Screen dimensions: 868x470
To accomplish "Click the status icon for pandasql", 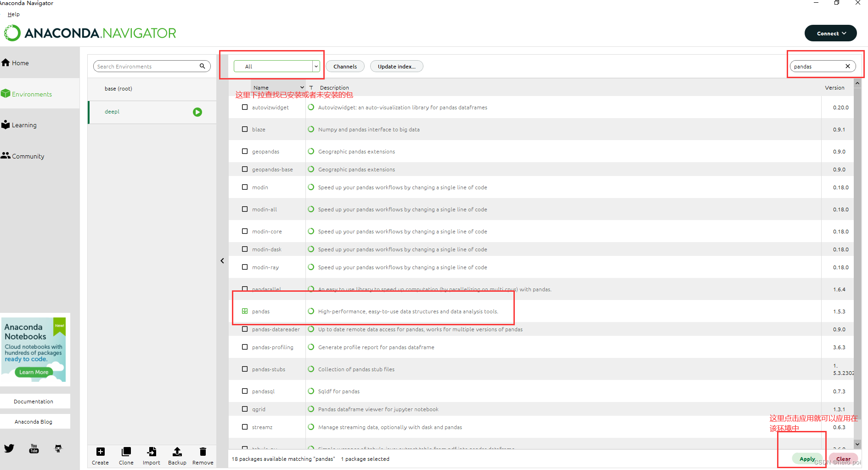I will pos(311,391).
